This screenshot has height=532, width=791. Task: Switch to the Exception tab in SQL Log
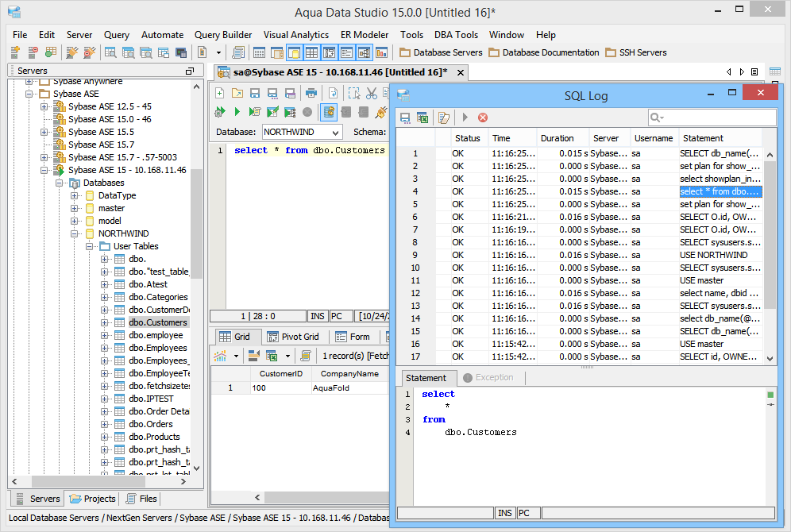pos(488,378)
